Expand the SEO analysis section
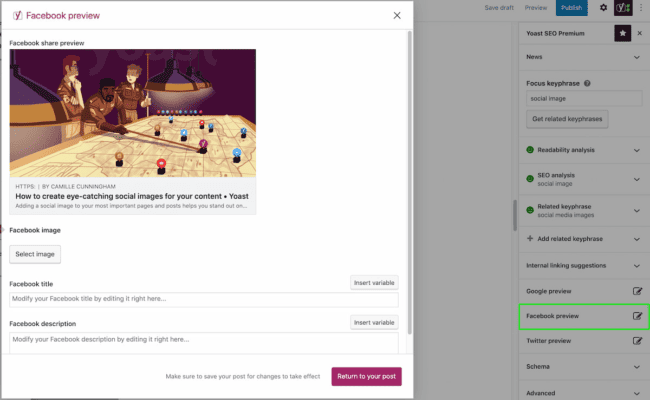The width and height of the screenshot is (650, 400). tap(637, 179)
